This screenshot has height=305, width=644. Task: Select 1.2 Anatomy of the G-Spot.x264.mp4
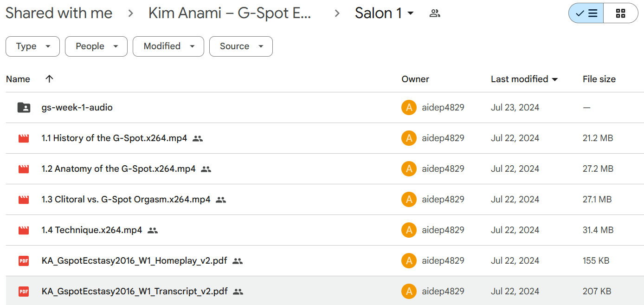click(119, 169)
